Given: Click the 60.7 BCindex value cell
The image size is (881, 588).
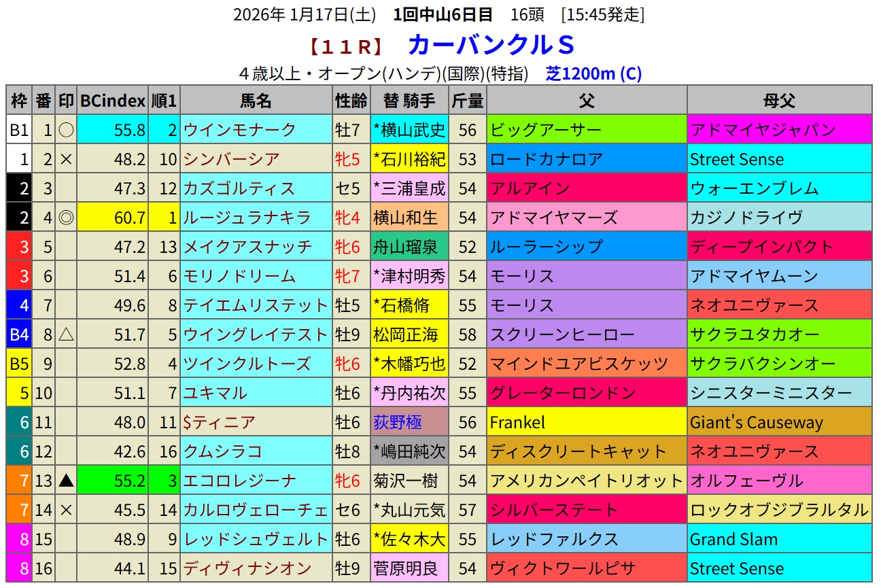Looking at the screenshot, I should [x=112, y=218].
